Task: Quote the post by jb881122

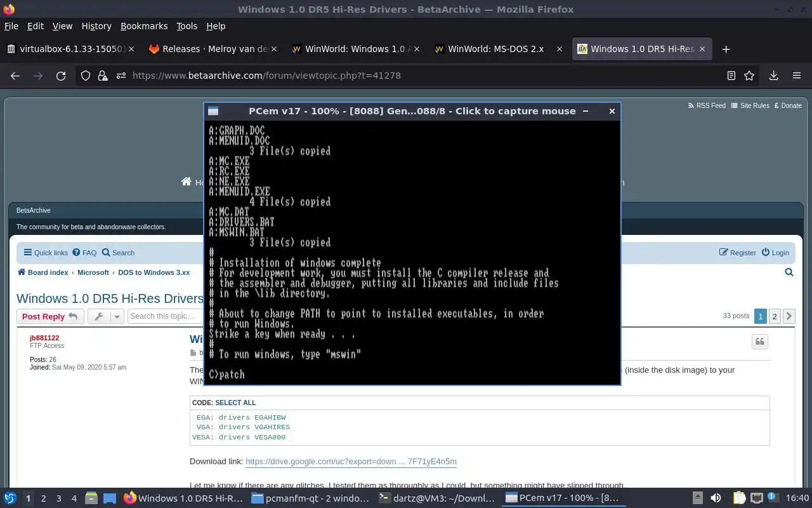Action: (x=760, y=342)
